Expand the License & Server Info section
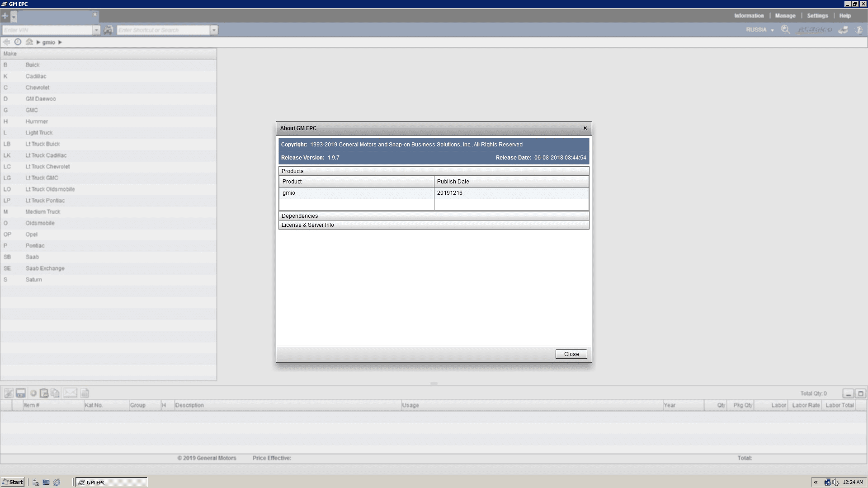The image size is (868, 488). (307, 225)
